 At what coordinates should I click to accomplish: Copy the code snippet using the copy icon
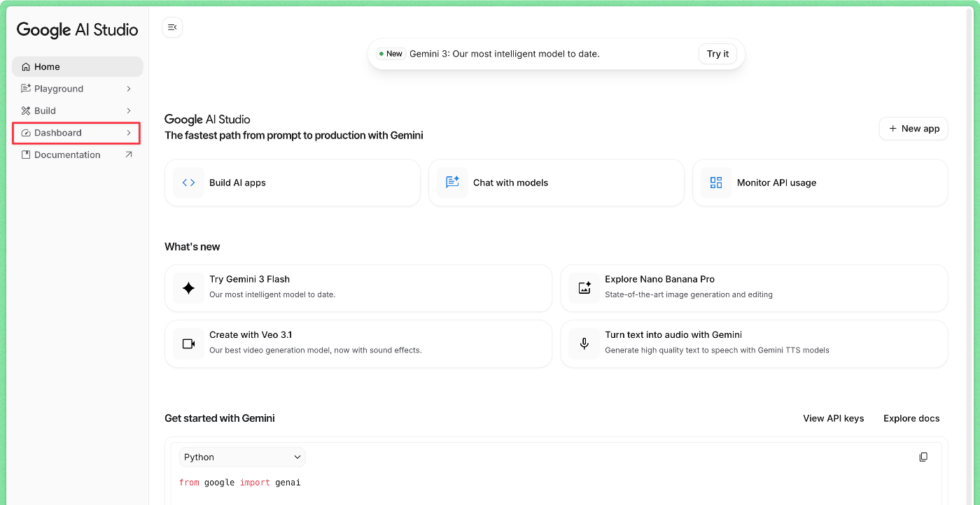pyautogui.click(x=923, y=457)
